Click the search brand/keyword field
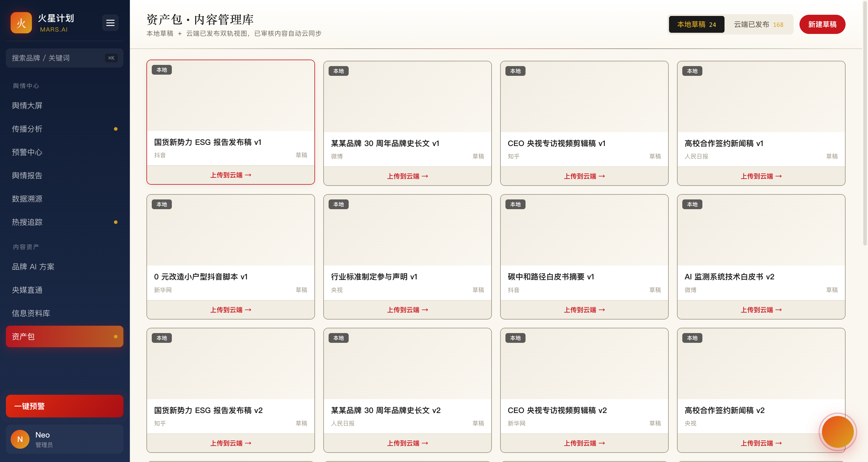This screenshot has width=868, height=462. (64, 58)
